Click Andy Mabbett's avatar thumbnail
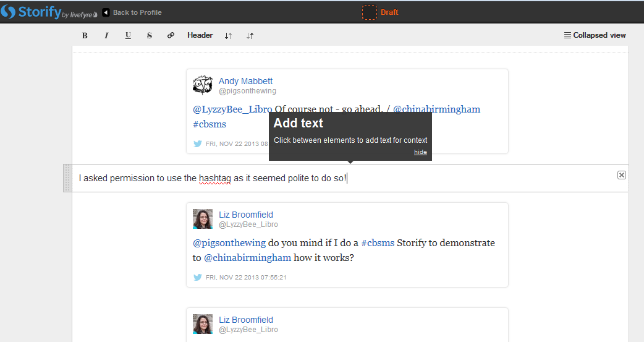Screen dimensions: 644x342 tap(203, 85)
